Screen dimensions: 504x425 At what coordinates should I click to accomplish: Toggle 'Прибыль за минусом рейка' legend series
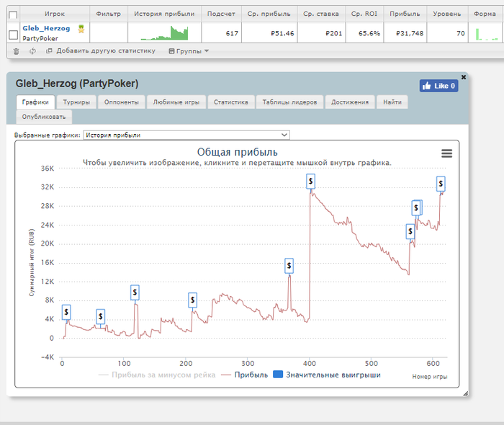tap(157, 375)
